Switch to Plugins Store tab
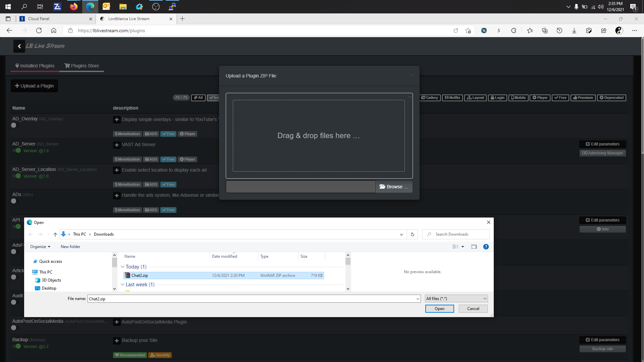 (82, 66)
